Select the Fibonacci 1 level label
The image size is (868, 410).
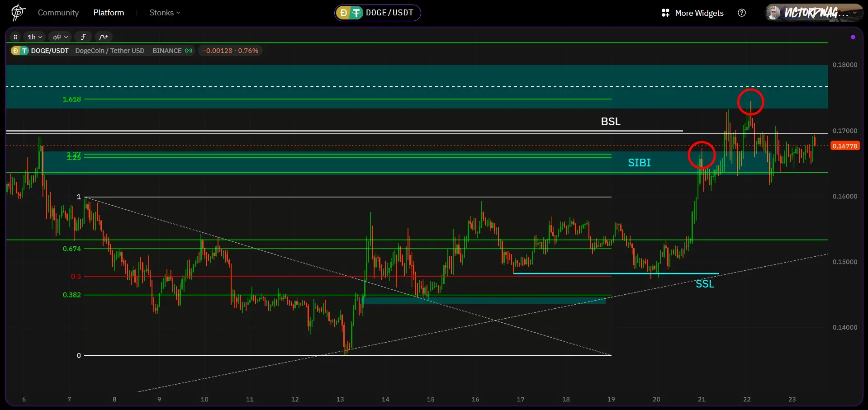[79, 197]
